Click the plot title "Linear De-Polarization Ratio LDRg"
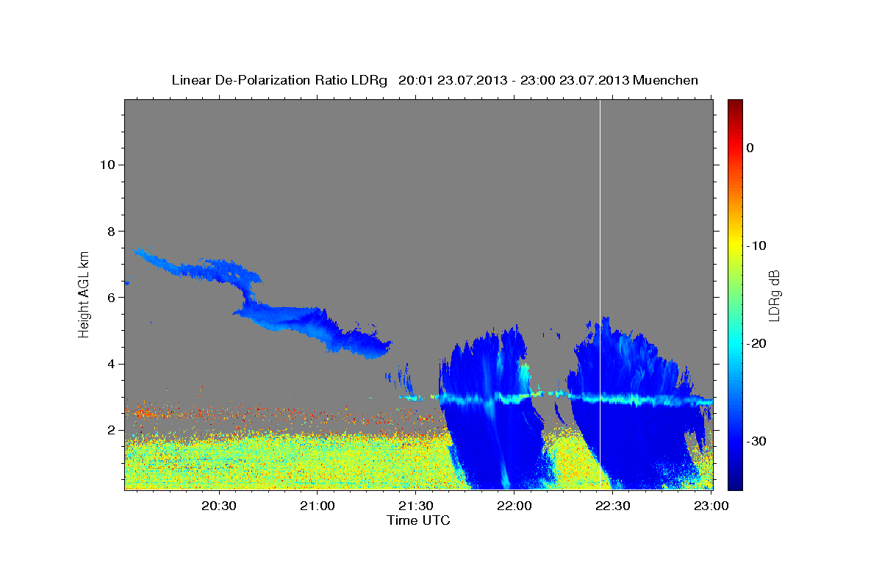This screenshot has height=588, width=882. tap(279, 80)
